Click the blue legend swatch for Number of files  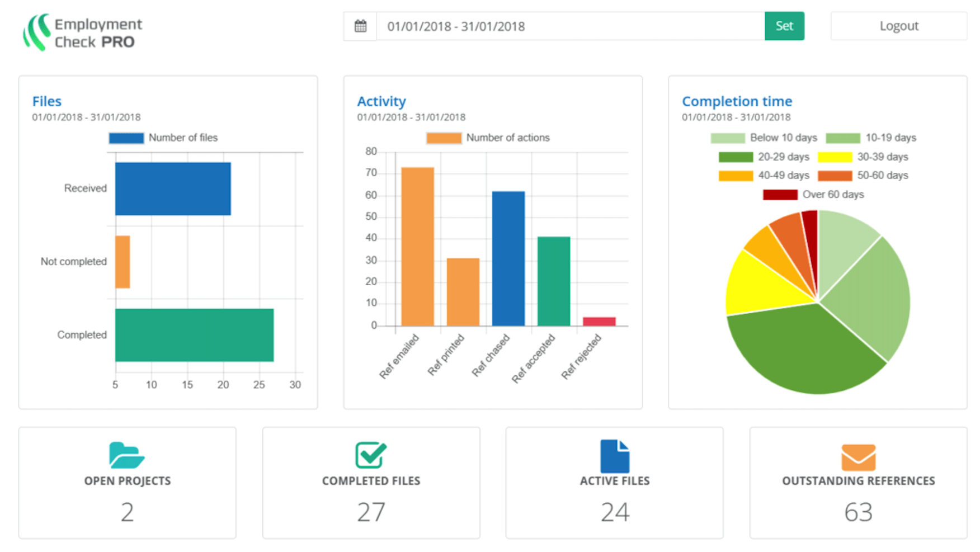click(126, 137)
